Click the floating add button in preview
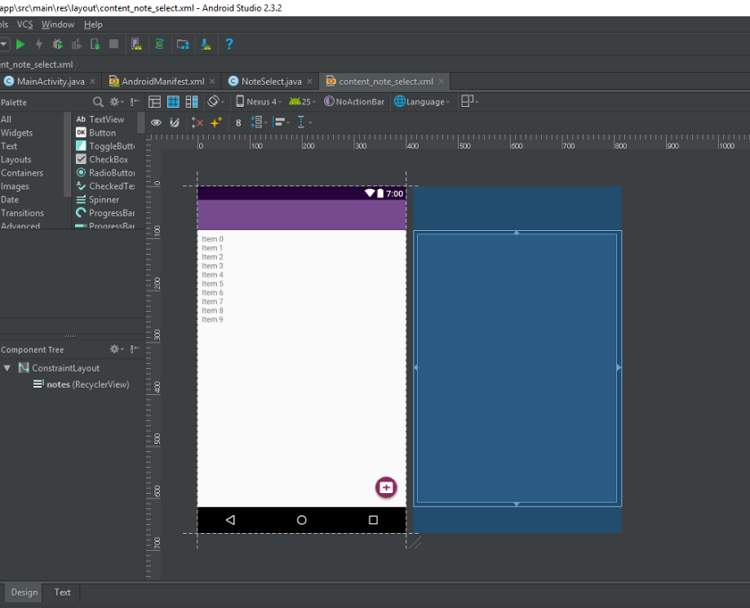The height and width of the screenshot is (608, 750). tap(386, 487)
